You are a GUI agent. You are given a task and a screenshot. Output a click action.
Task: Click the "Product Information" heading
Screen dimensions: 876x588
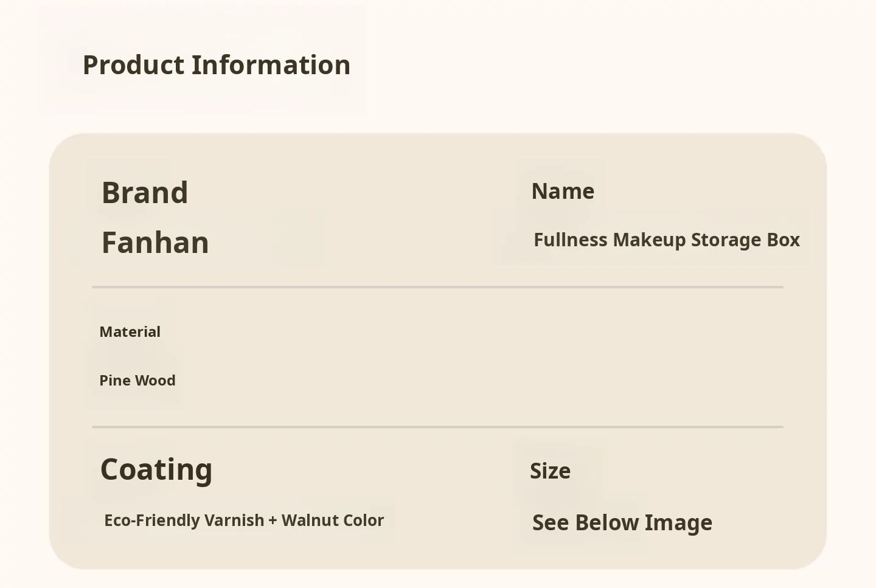217,65
